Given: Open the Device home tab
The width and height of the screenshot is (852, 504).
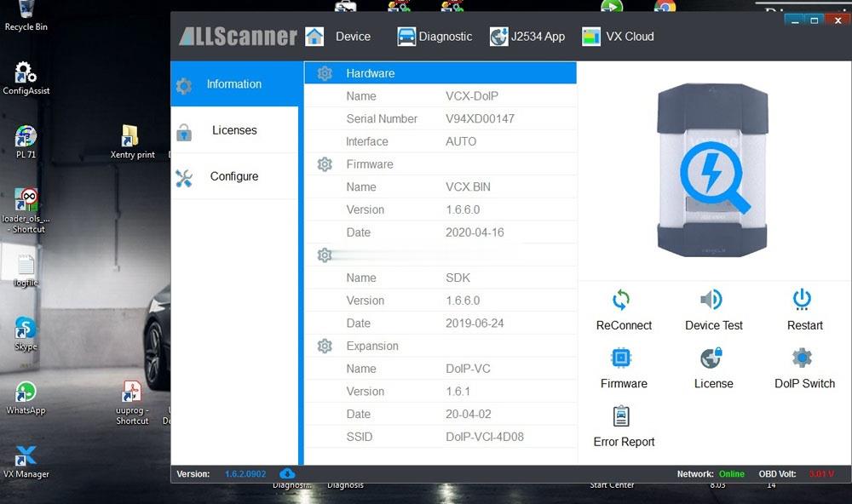Looking at the screenshot, I should click(338, 37).
